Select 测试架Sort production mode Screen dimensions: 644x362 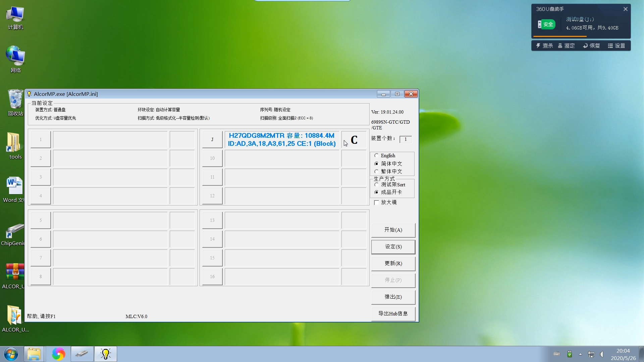pyautogui.click(x=376, y=184)
